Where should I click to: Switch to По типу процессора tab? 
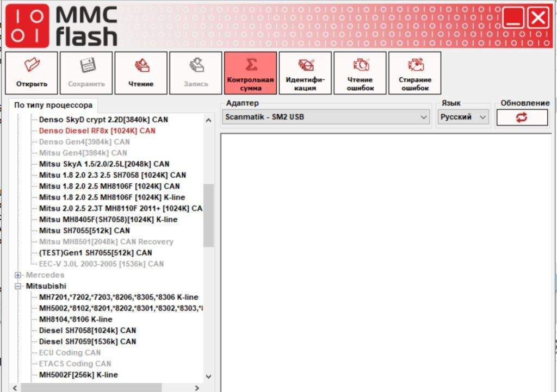click(x=53, y=105)
